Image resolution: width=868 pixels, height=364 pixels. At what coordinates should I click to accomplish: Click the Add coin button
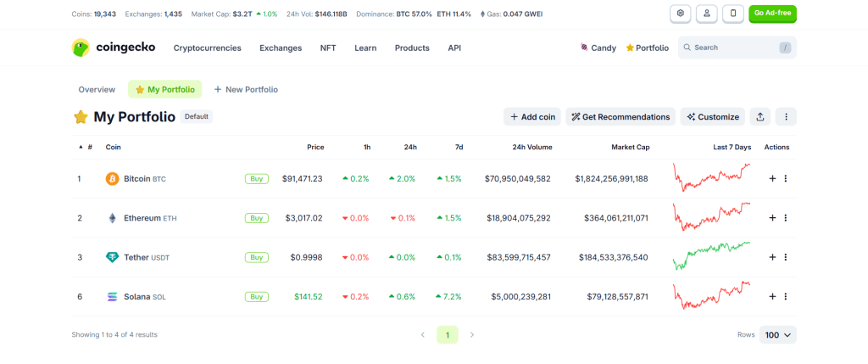click(x=531, y=117)
